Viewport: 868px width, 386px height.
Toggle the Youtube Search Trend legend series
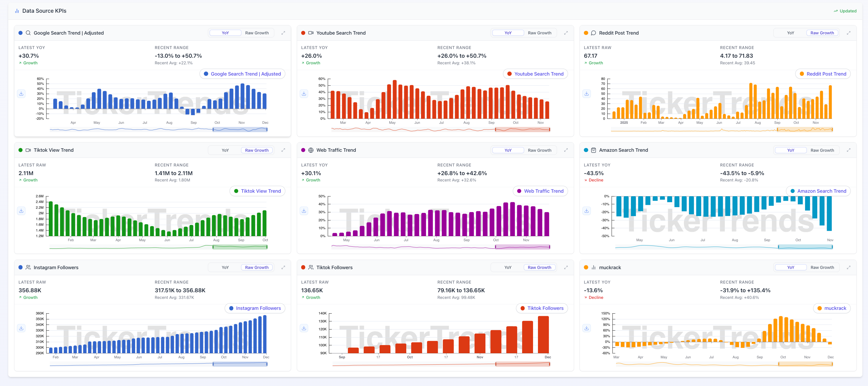click(535, 74)
